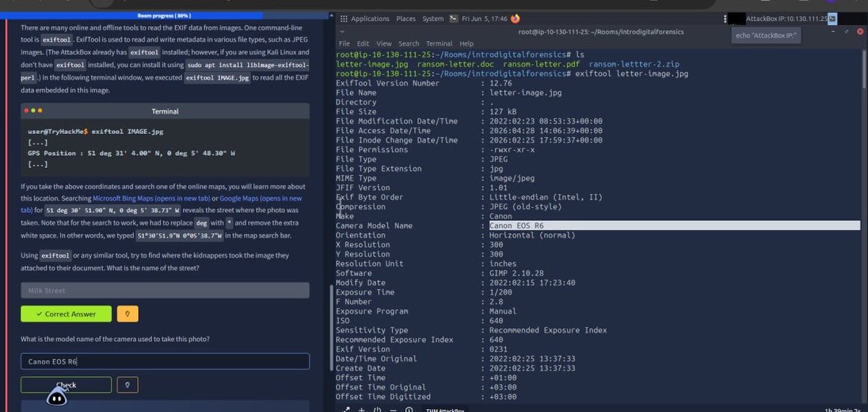This screenshot has height=412, width=868.
Task: Click the MIME Type value image/jpeg
Action: point(512,178)
